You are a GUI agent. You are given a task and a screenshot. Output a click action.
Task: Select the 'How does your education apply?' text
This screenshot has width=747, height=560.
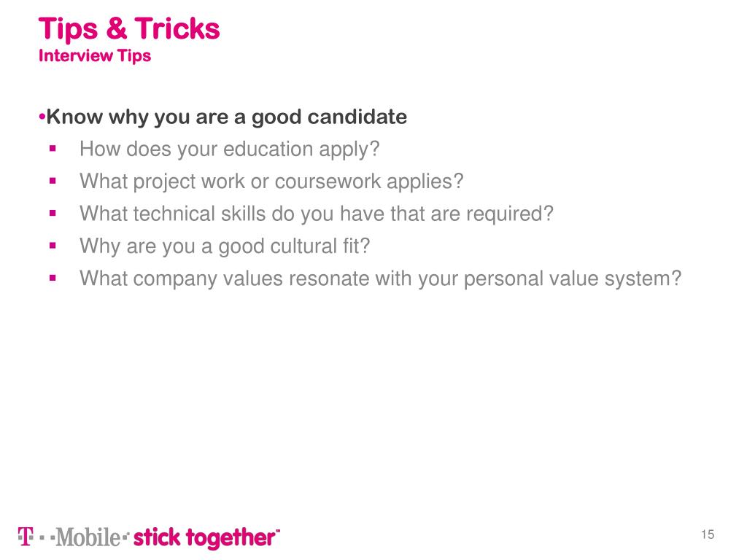(x=230, y=149)
